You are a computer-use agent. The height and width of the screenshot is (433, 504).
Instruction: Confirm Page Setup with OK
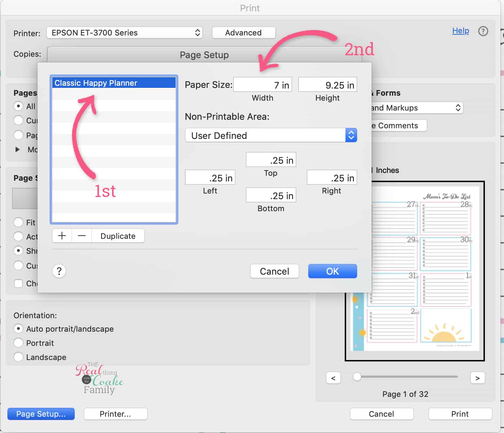pos(332,271)
